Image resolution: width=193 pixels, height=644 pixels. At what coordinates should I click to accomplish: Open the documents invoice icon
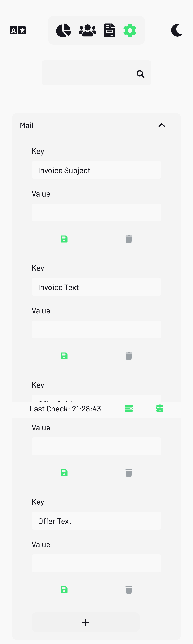[x=110, y=31]
